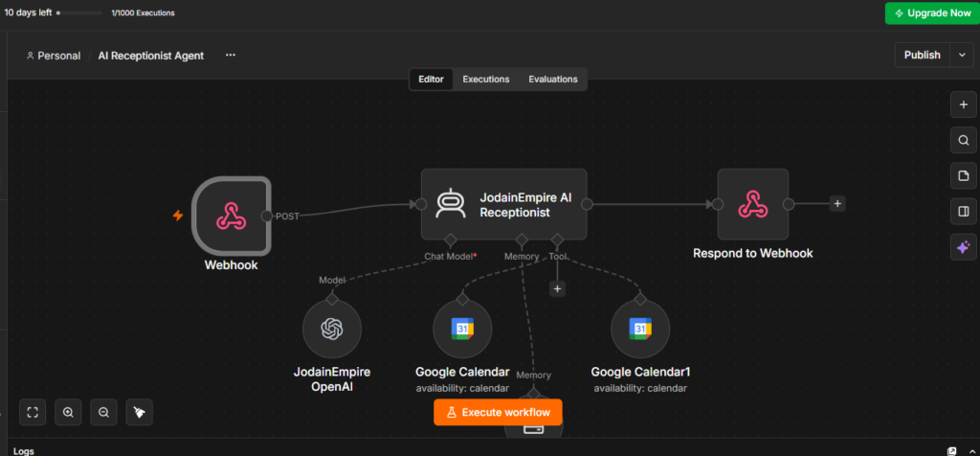Click the "1/1000 Executions" text
Image resolution: width=980 pixels, height=456 pixels.
point(144,12)
